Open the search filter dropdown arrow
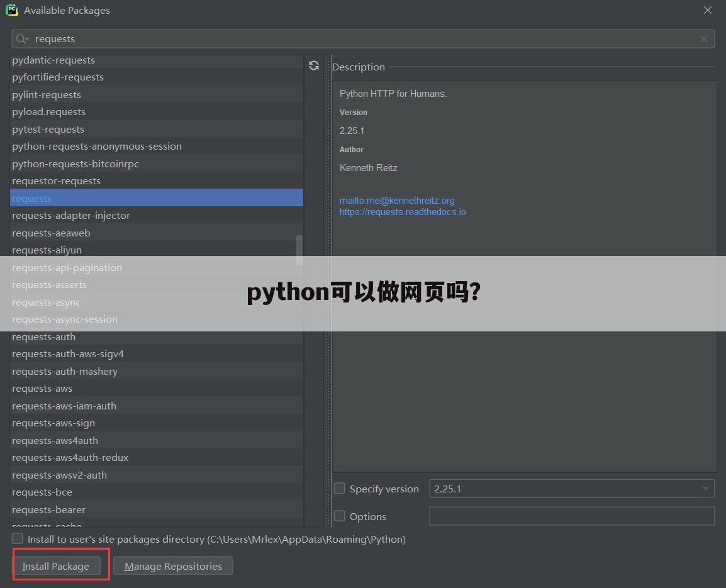Image resolution: width=726 pixels, height=588 pixels. (x=28, y=38)
